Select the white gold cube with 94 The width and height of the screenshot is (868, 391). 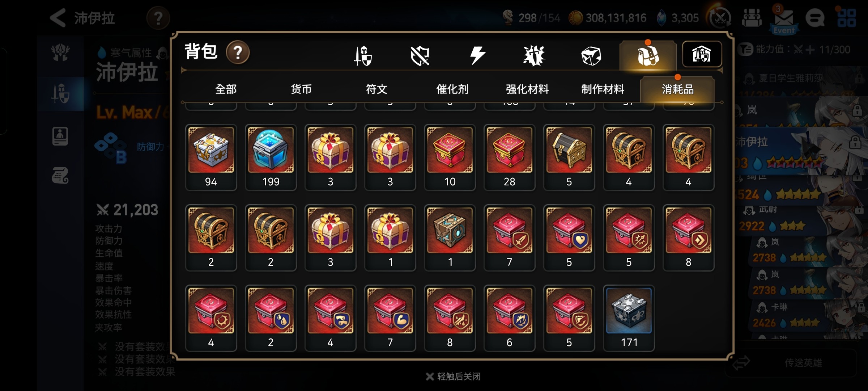click(211, 157)
